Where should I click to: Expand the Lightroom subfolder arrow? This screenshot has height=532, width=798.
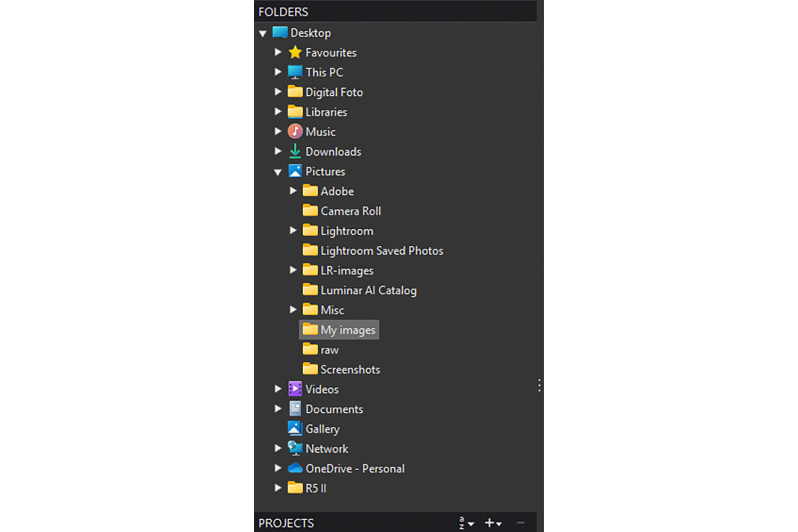293,230
